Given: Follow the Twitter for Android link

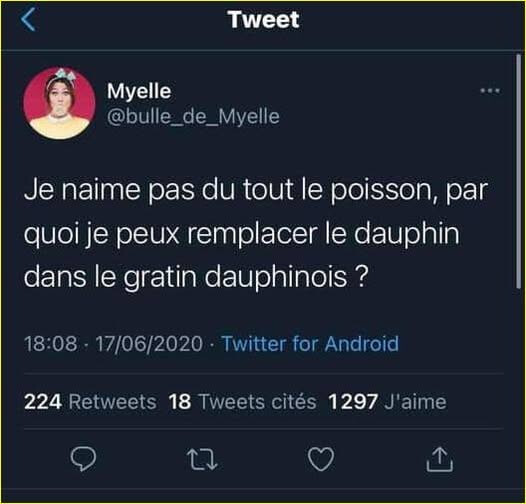Looking at the screenshot, I should pos(311,344).
